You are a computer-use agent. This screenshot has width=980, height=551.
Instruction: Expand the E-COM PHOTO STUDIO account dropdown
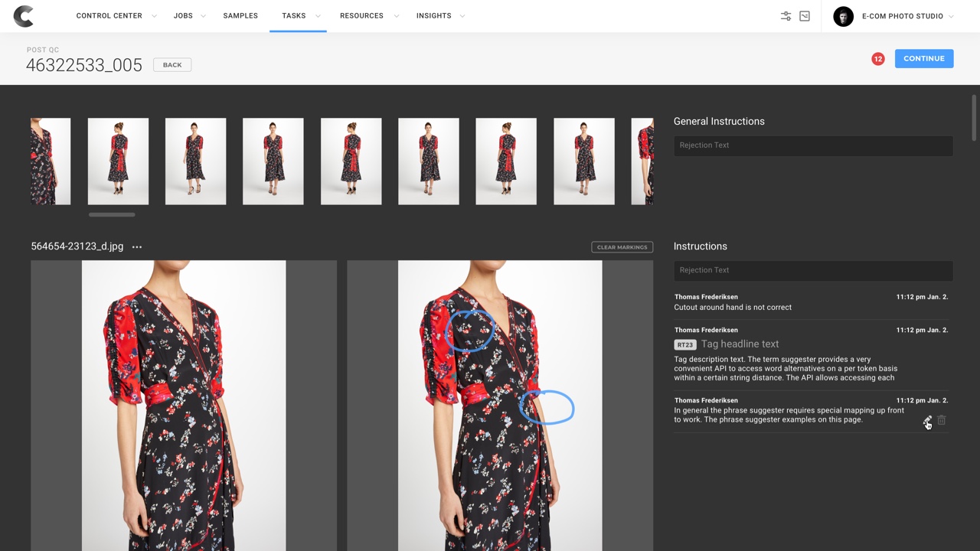click(951, 16)
